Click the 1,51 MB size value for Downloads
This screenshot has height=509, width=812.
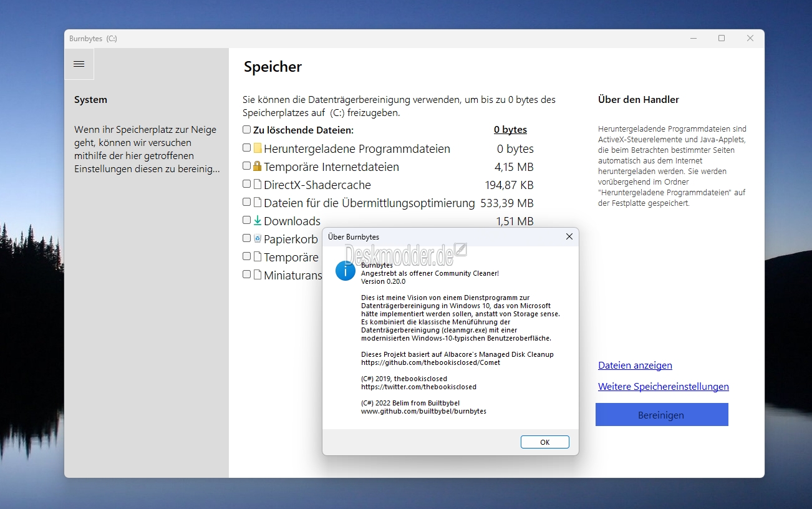coord(515,221)
